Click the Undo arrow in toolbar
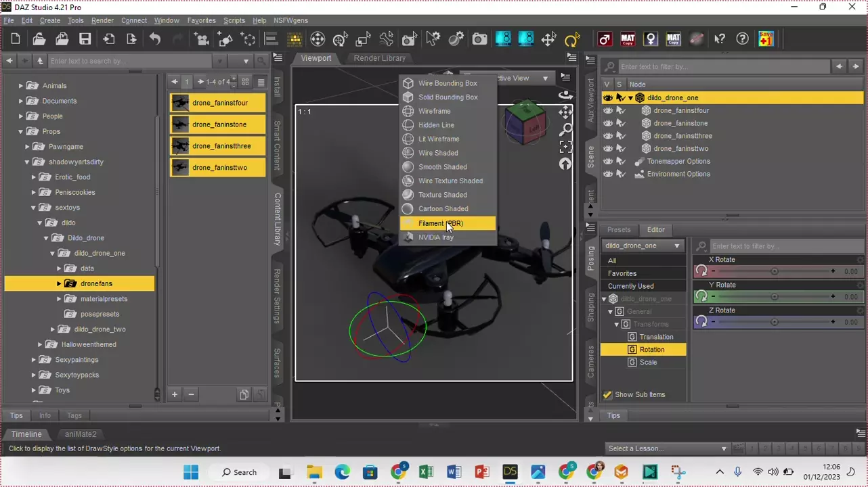868x487 pixels. pos(155,39)
